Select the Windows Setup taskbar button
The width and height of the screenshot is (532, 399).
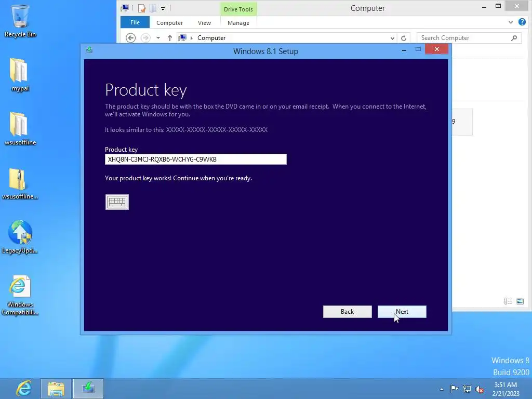(88, 389)
